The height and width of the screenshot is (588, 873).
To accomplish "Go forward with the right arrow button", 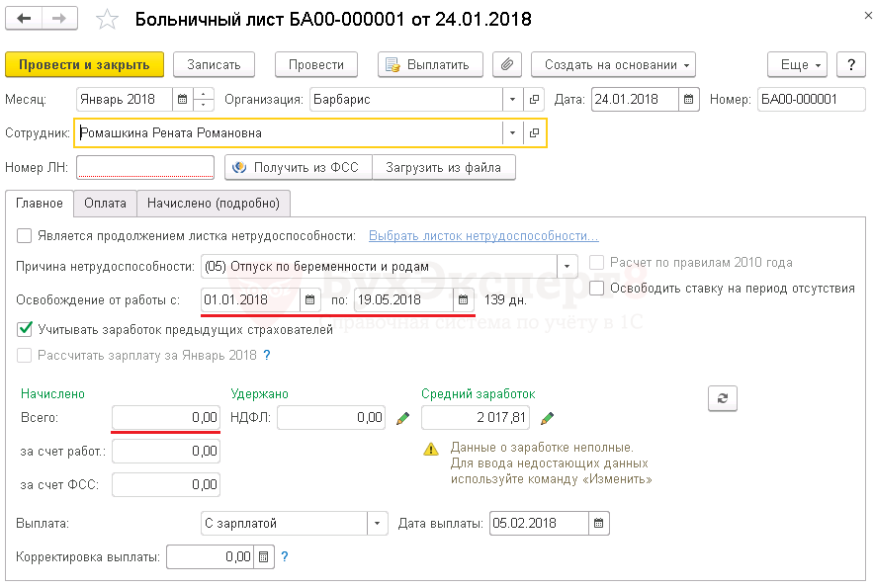I will pos(59,19).
